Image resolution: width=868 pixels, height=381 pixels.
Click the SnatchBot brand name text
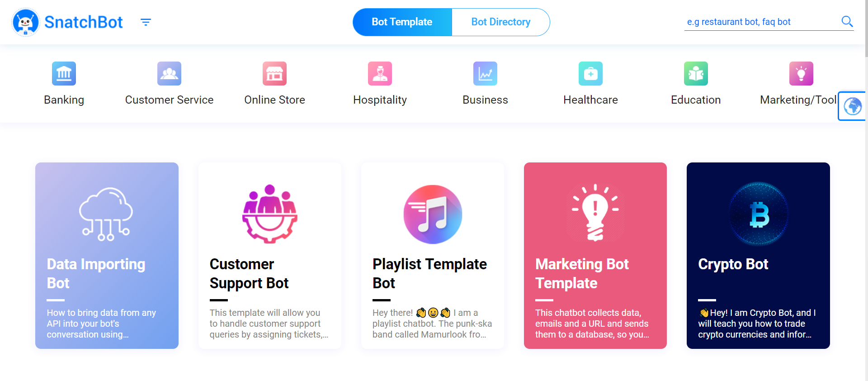point(84,22)
